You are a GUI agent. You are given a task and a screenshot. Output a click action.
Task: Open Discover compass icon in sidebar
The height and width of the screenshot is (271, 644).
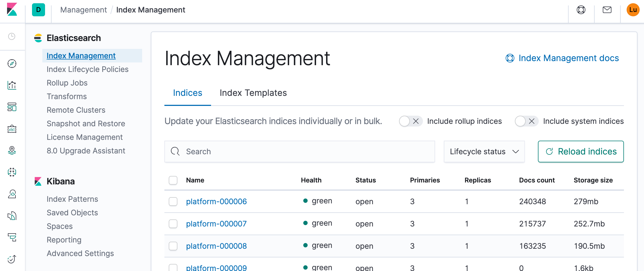[x=12, y=64]
